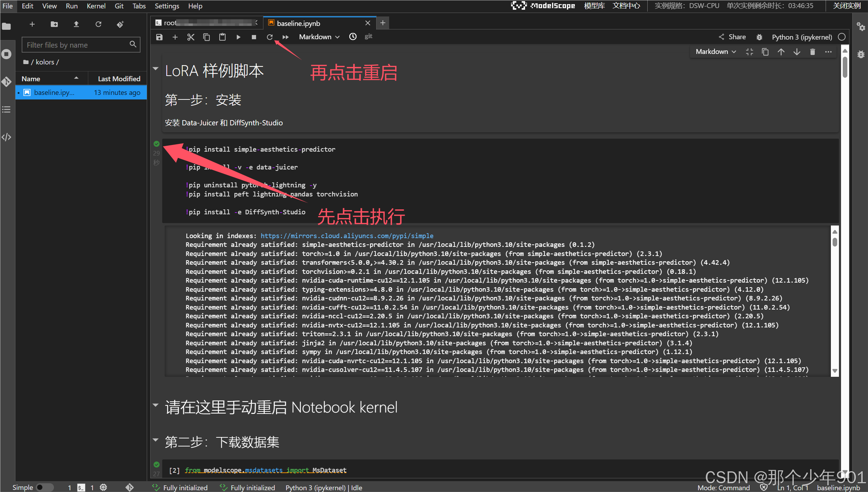Collapse the 请在这里手动重启 Notebook kernel heading
This screenshot has height=492, width=868.
click(x=156, y=405)
